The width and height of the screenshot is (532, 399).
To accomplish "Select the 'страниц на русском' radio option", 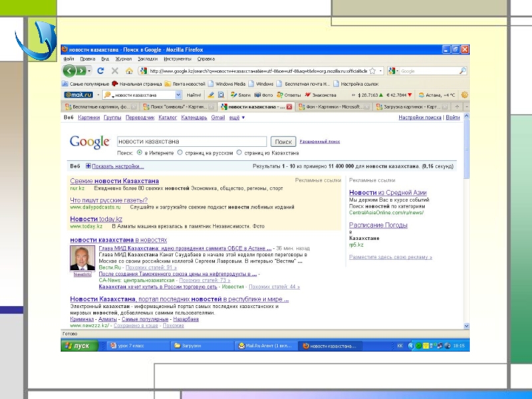I will click(x=180, y=153).
